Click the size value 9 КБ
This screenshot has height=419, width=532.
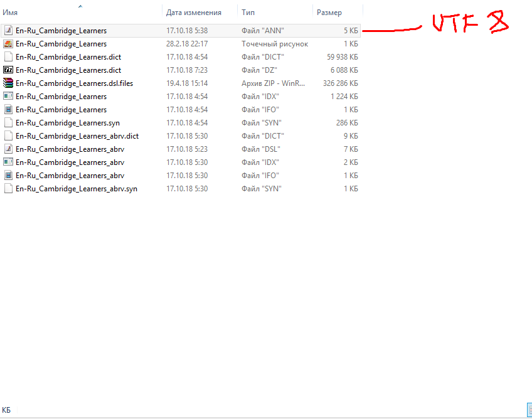click(x=351, y=136)
